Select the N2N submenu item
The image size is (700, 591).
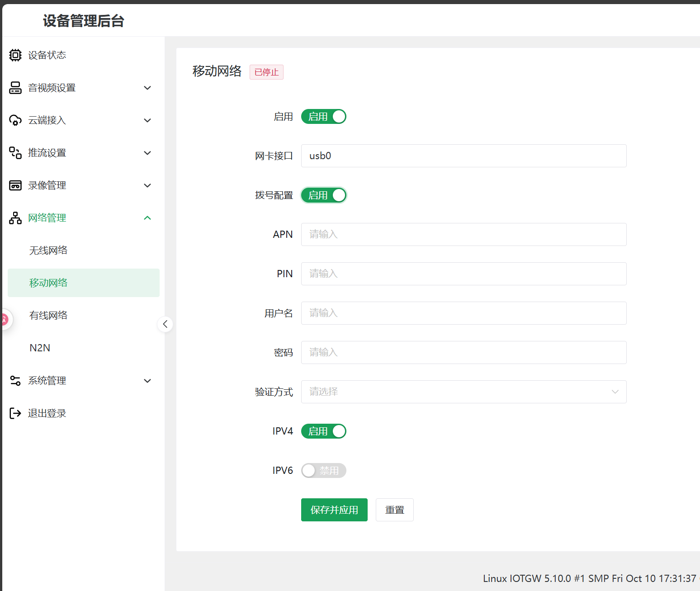point(40,348)
